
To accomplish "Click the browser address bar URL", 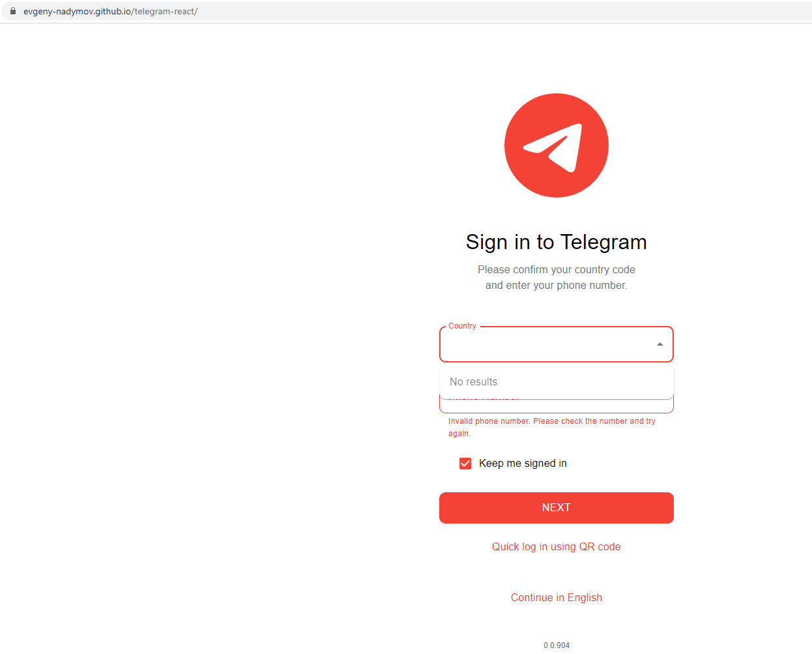I will (x=110, y=11).
